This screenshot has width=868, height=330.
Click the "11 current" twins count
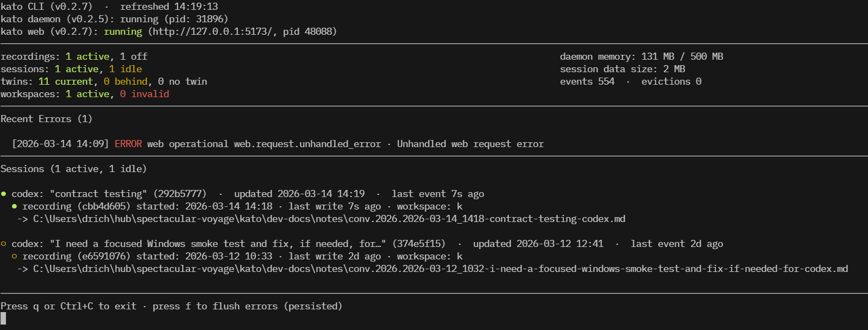pyautogui.click(x=66, y=81)
